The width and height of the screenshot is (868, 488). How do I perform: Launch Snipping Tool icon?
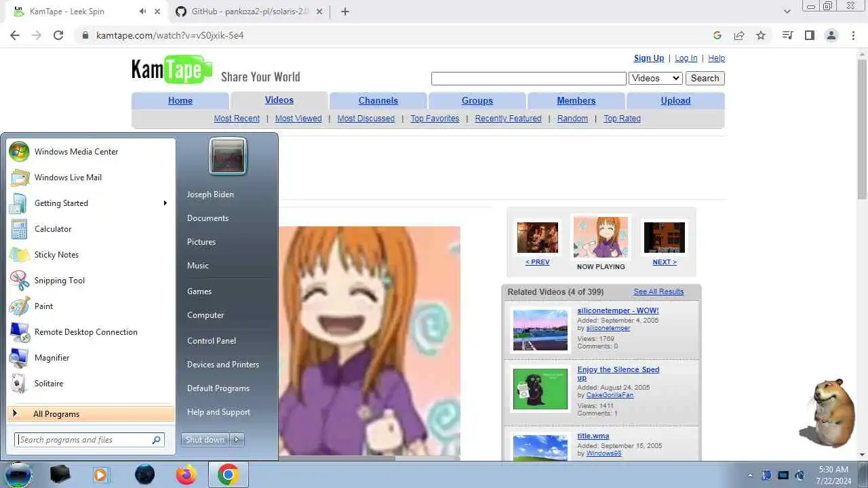pyautogui.click(x=19, y=281)
